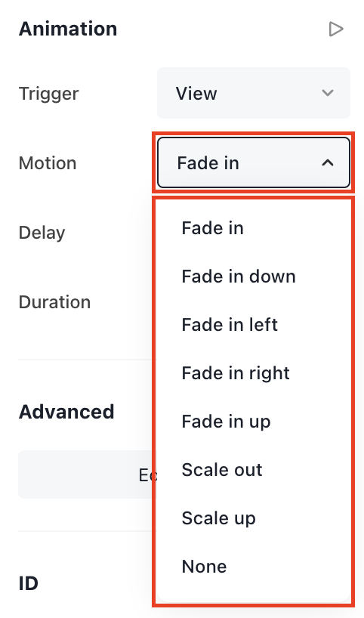Close the Motion dropdown showing Fade in
The height and width of the screenshot is (618, 364).
[x=254, y=162]
